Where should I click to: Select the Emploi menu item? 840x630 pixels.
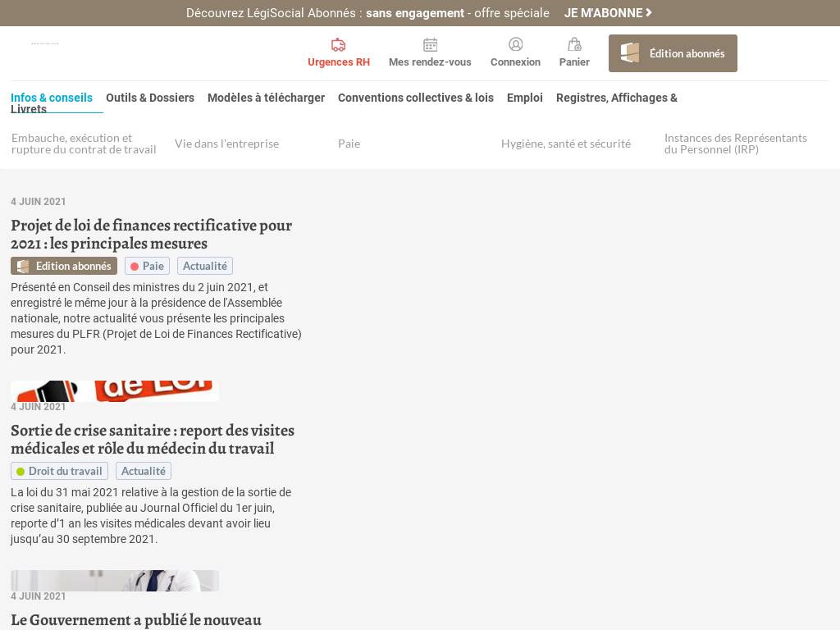pyautogui.click(x=524, y=98)
